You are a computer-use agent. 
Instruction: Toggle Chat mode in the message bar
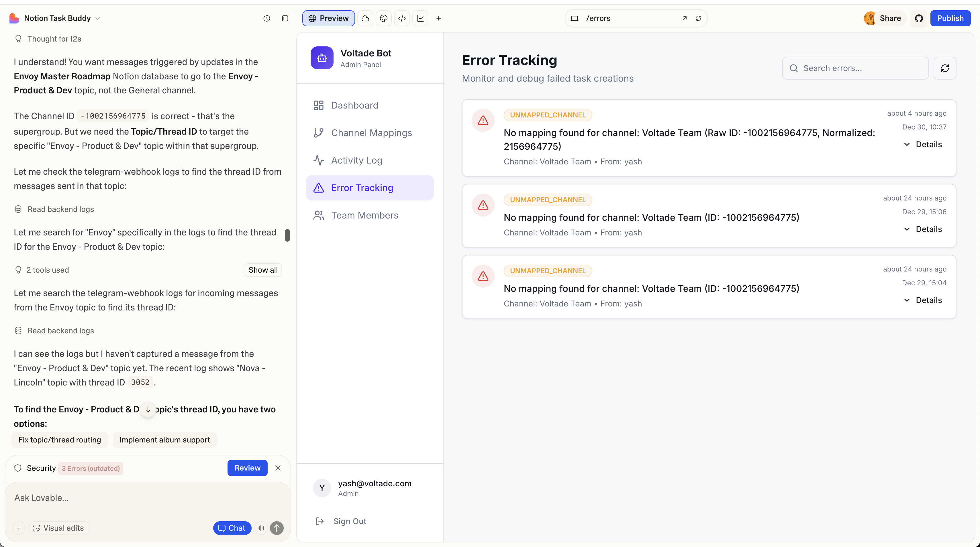[232, 528]
